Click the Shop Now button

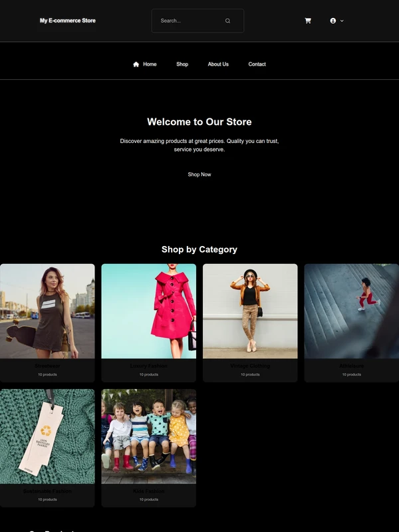pos(199,174)
